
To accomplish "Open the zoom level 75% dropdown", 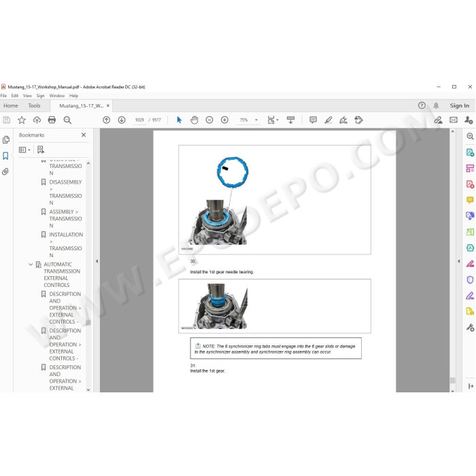I will click(256, 120).
